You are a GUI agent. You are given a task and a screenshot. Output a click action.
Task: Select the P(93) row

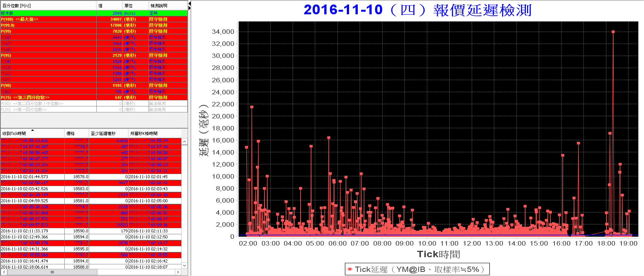point(94,67)
